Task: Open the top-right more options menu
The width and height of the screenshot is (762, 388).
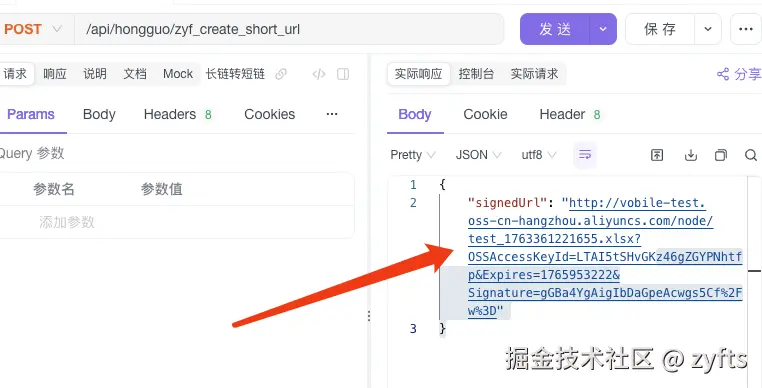Action: coord(746,29)
